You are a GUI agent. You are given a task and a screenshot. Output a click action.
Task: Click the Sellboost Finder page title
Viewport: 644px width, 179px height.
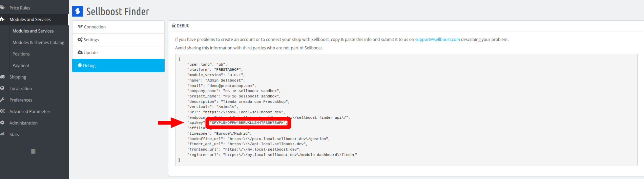tap(118, 12)
